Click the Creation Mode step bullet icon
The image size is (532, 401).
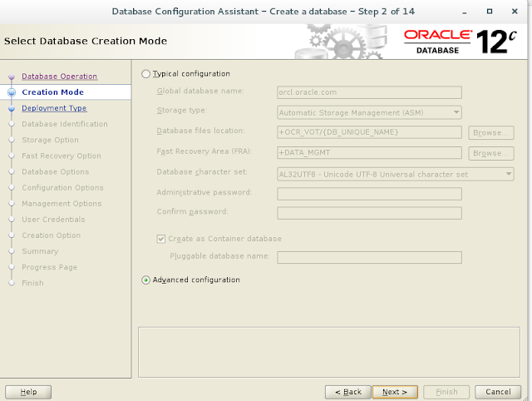(12, 92)
